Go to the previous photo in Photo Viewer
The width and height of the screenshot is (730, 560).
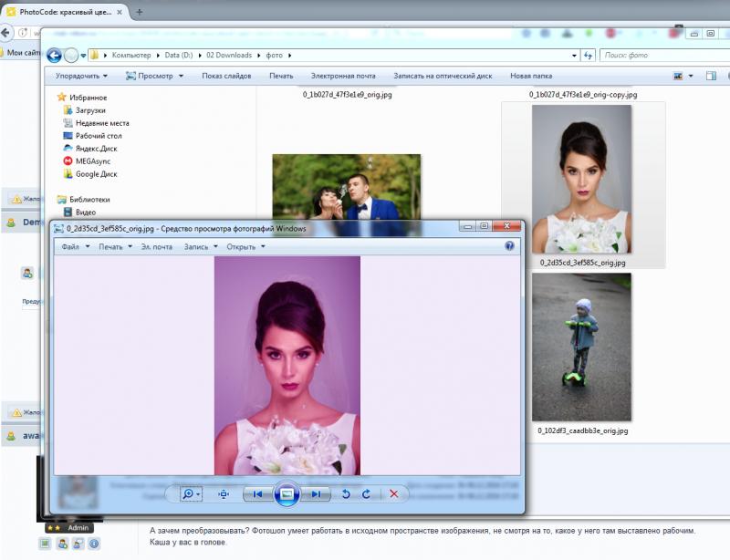(x=257, y=494)
